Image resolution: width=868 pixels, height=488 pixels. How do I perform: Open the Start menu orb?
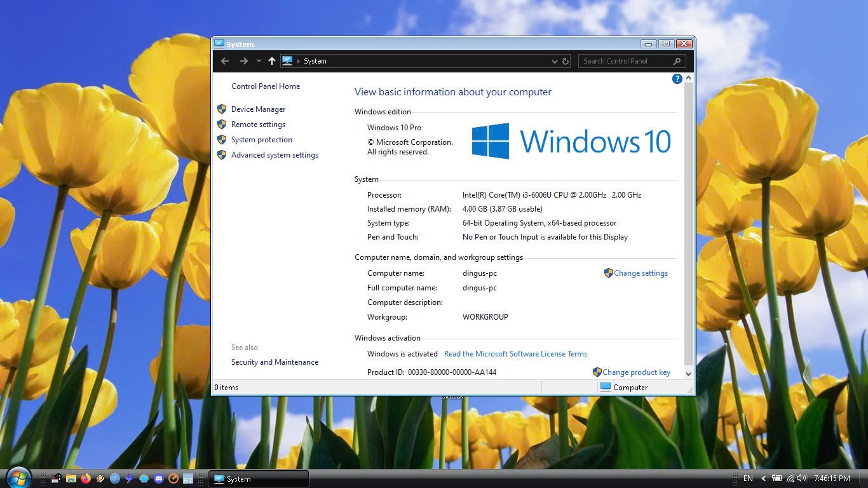(18, 477)
